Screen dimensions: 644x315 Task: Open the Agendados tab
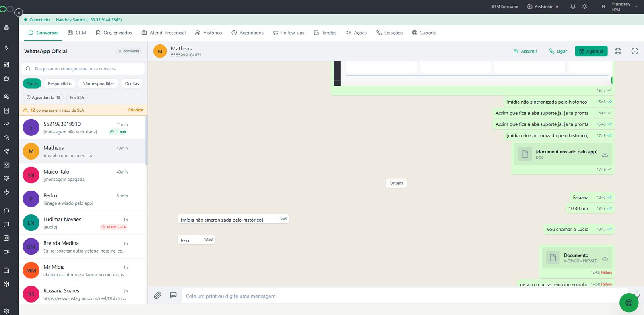tap(248, 33)
